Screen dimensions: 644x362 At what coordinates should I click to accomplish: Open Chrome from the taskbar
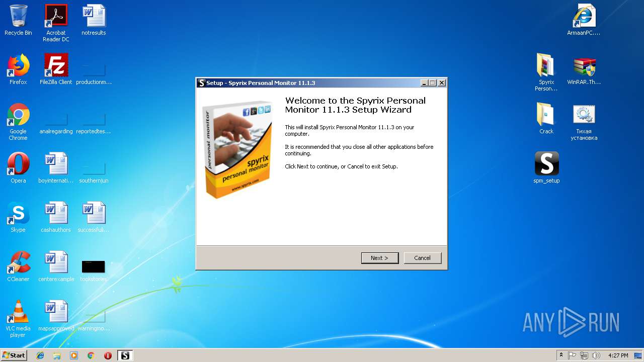click(x=91, y=355)
